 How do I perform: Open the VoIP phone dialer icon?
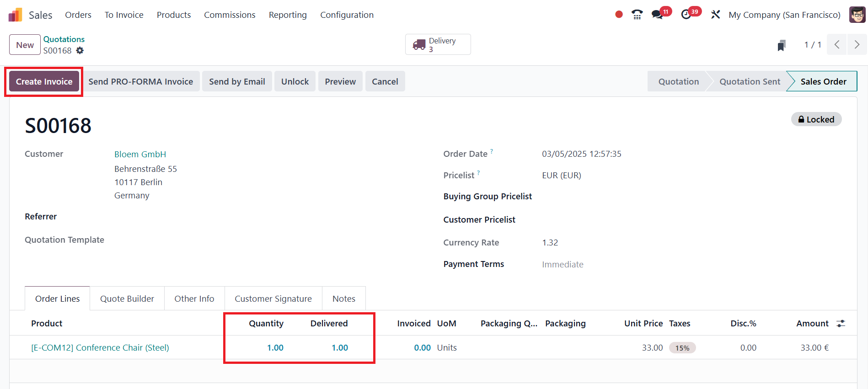(x=637, y=15)
